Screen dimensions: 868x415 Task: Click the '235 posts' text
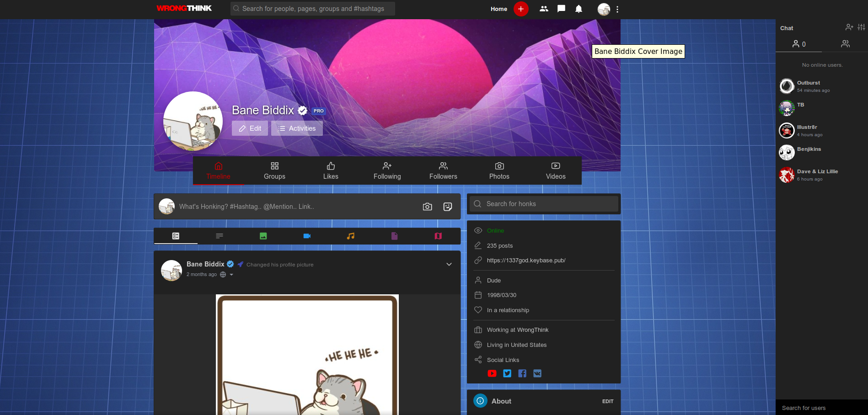[500, 246]
